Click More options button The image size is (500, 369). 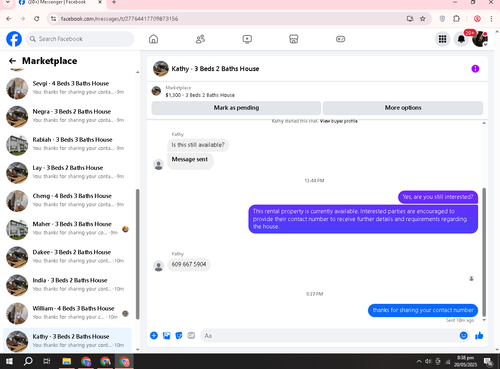click(403, 108)
